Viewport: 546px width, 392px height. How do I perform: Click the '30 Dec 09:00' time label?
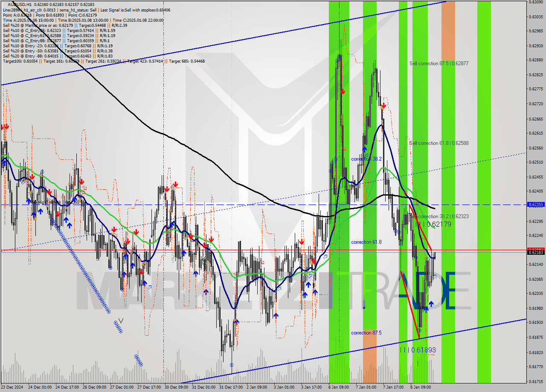click(x=176, y=387)
